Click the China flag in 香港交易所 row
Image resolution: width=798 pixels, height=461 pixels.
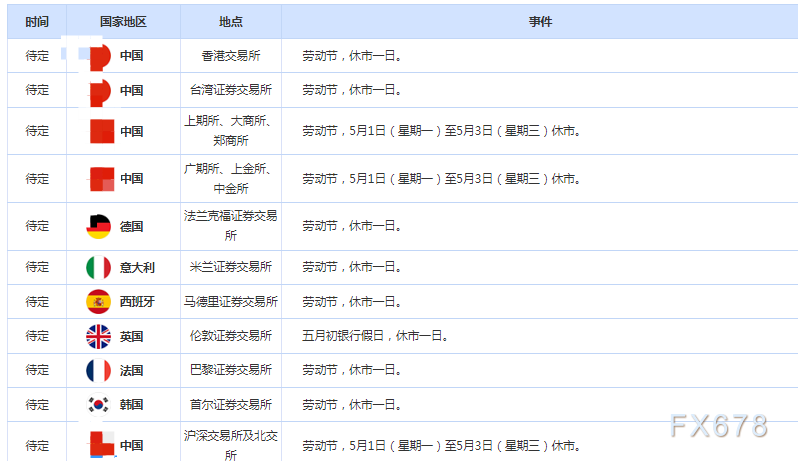click(100, 56)
